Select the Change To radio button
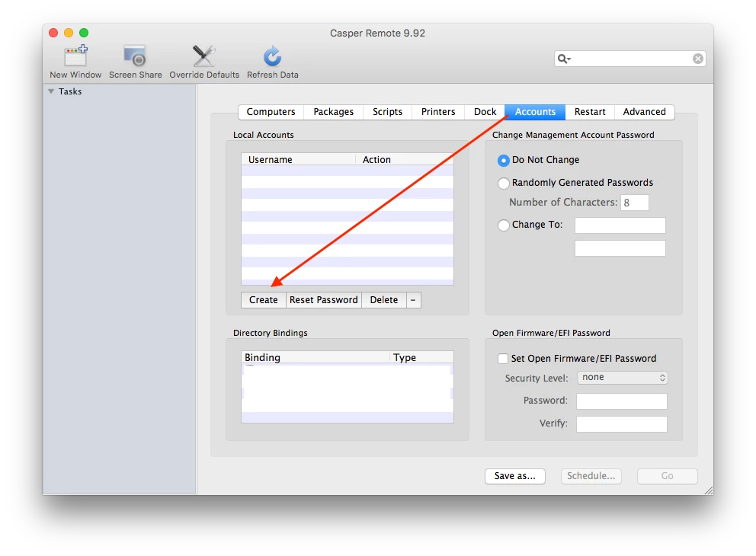Image resolution: width=756 pixels, height=556 pixels. (x=503, y=225)
